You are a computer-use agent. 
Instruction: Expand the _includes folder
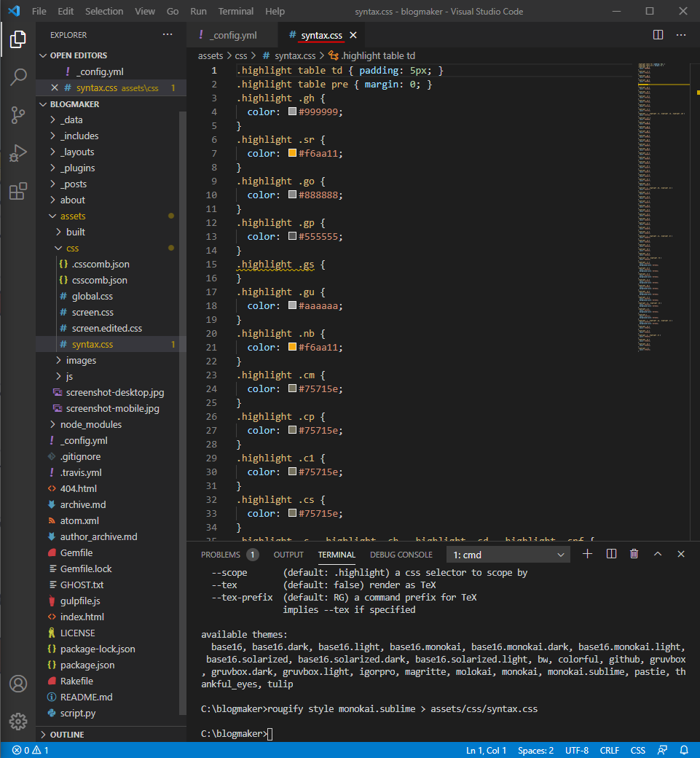pos(79,136)
